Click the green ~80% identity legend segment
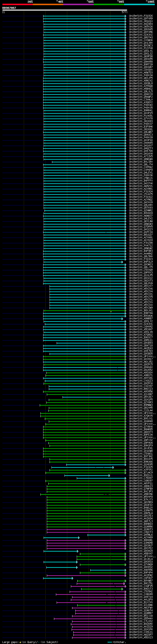 click(x=109, y=4)
